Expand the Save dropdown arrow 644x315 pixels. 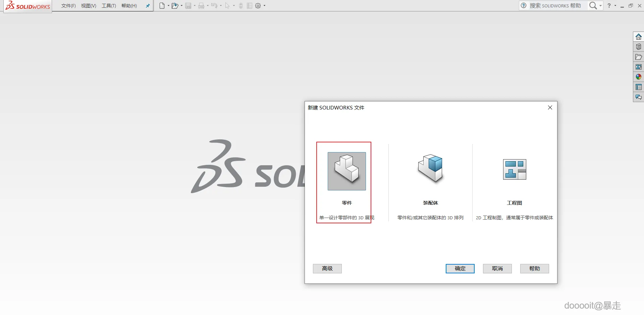[x=195, y=6]
